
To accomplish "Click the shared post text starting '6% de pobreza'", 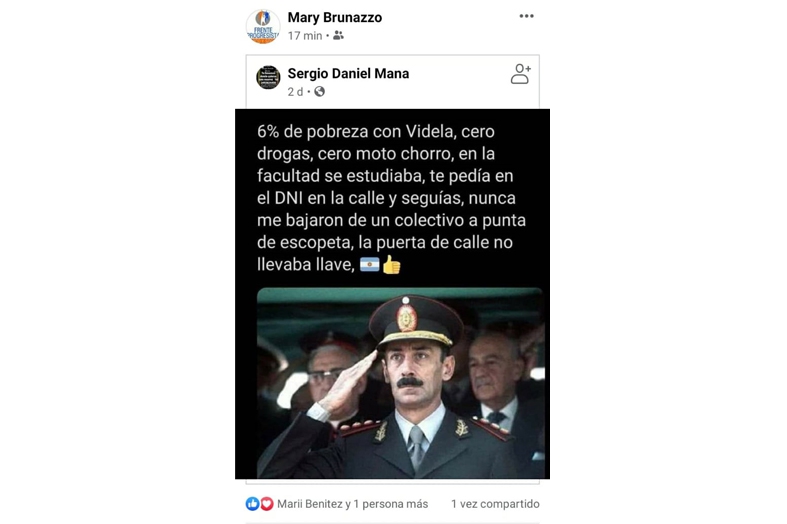I will (391, 198).
